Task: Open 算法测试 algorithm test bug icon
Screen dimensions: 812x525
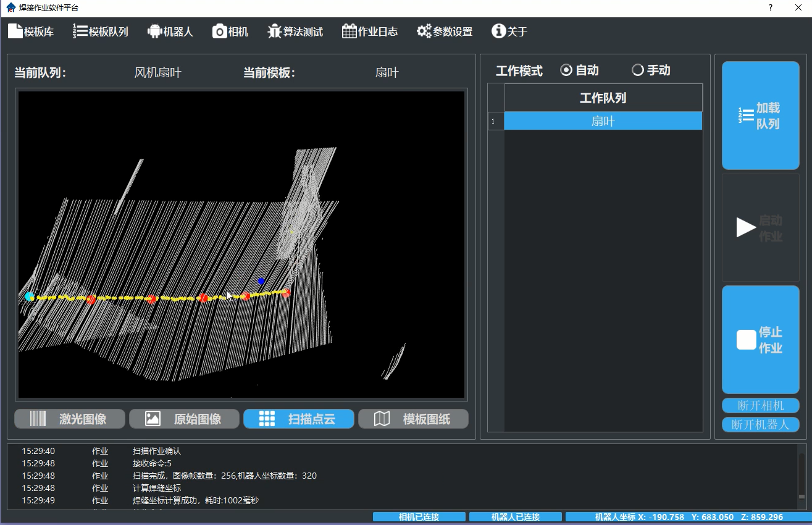Action: click(x=275, y=31)
